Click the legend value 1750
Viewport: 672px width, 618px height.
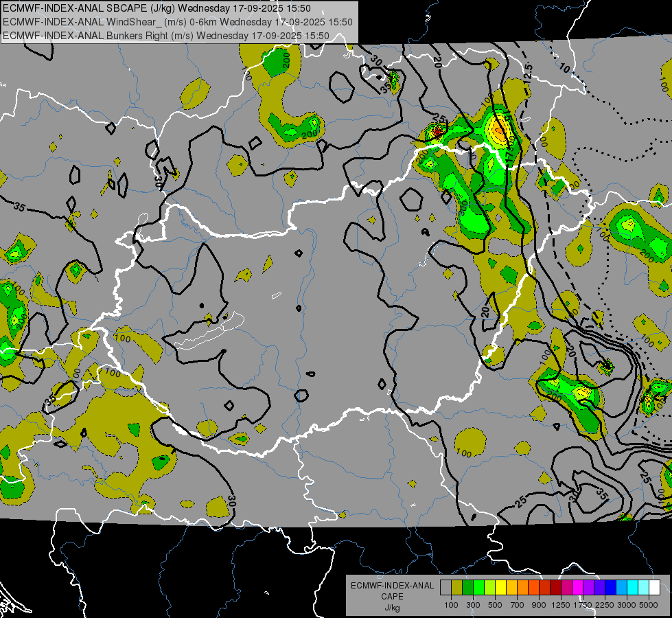583,605
